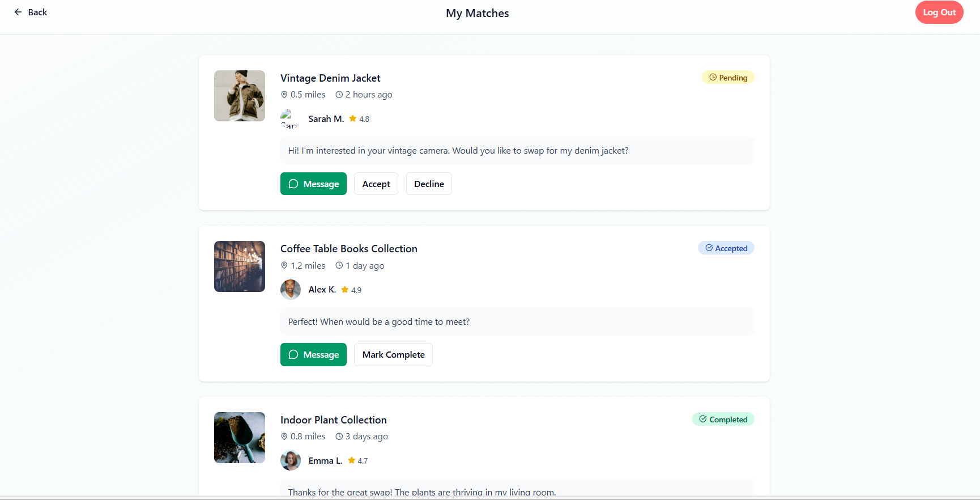This screenshot has height=500, width=980.
Task: Click the Pending status badge
Action: tap(728, 78)
